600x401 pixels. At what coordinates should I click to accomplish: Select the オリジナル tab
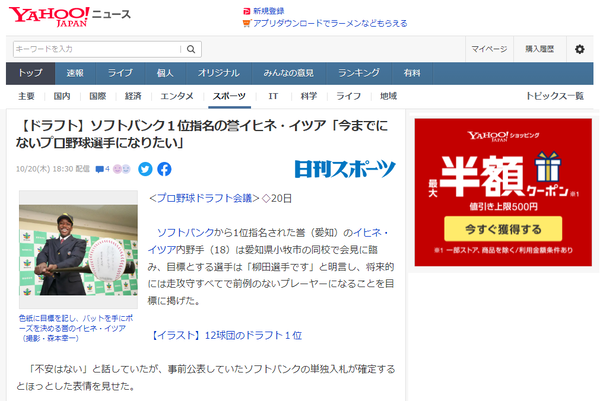click(x=218, y=73)
